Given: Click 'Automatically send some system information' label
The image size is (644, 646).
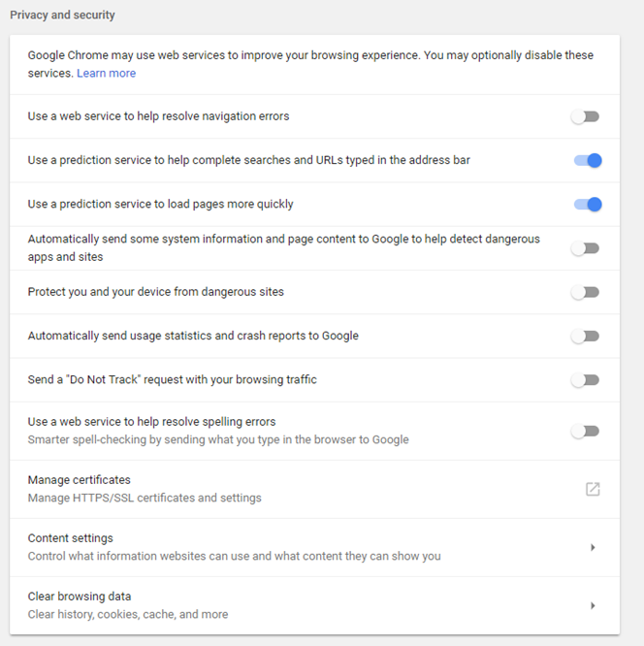Looking at the screenshot, I should click(x=284, y=247).
